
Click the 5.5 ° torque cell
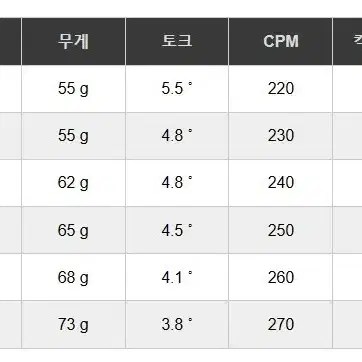pos(177,89)
